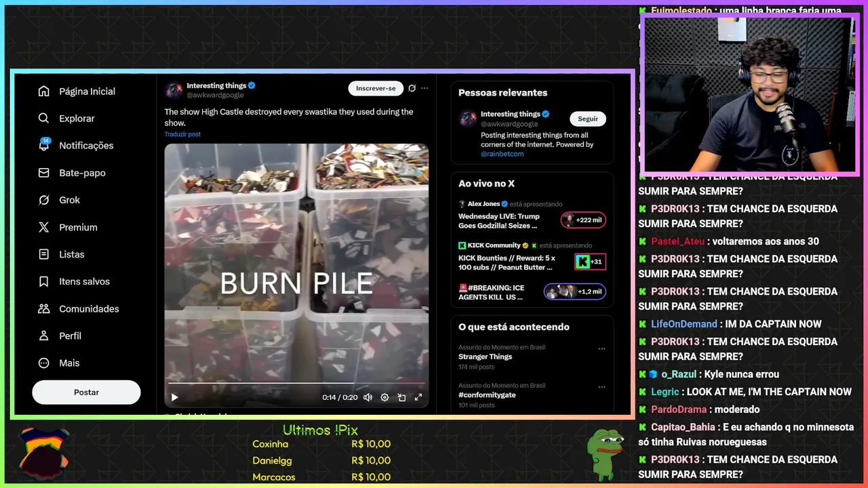Click the Marcacos Pix donation entry

(x=321, y=477)
